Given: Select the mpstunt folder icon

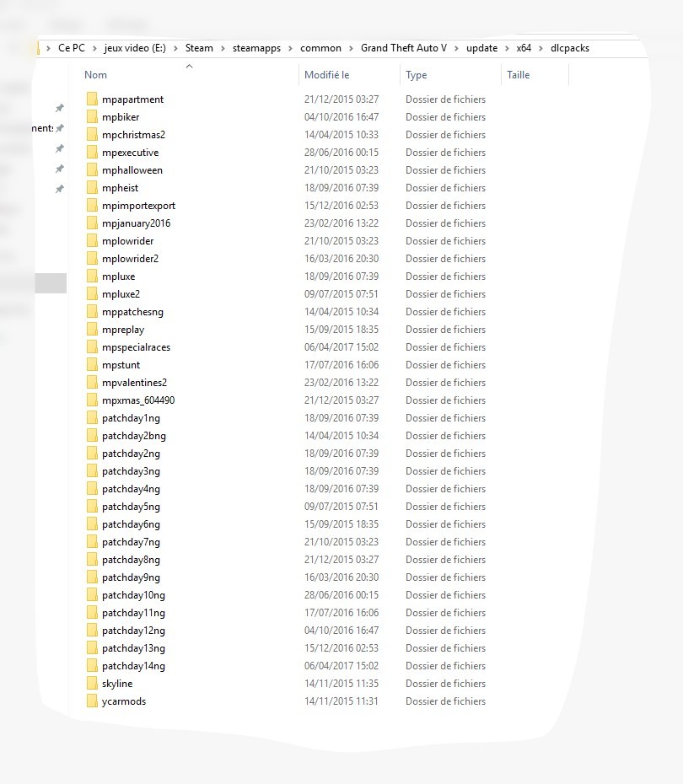Looking at the screenshot, I should pyautogui.click(x=92, y=364).
